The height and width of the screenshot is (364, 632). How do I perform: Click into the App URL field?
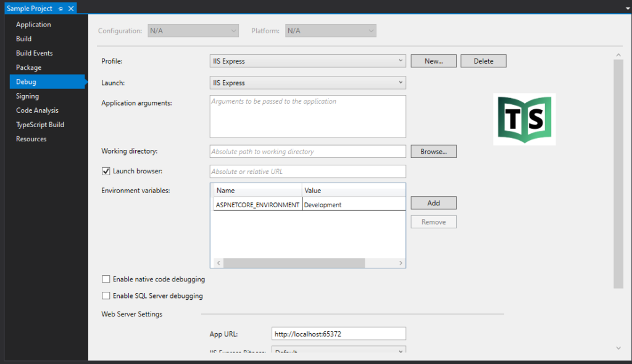pos(338,334)
